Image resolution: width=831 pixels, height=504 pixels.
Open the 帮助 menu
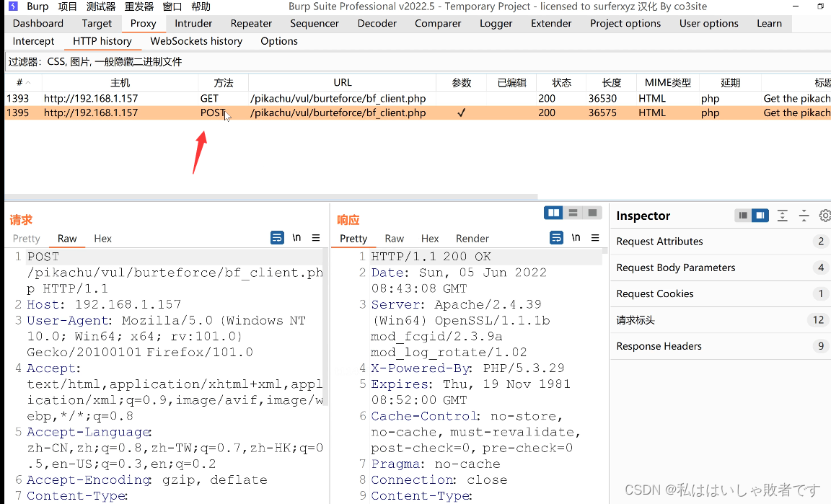coord(201,6)
